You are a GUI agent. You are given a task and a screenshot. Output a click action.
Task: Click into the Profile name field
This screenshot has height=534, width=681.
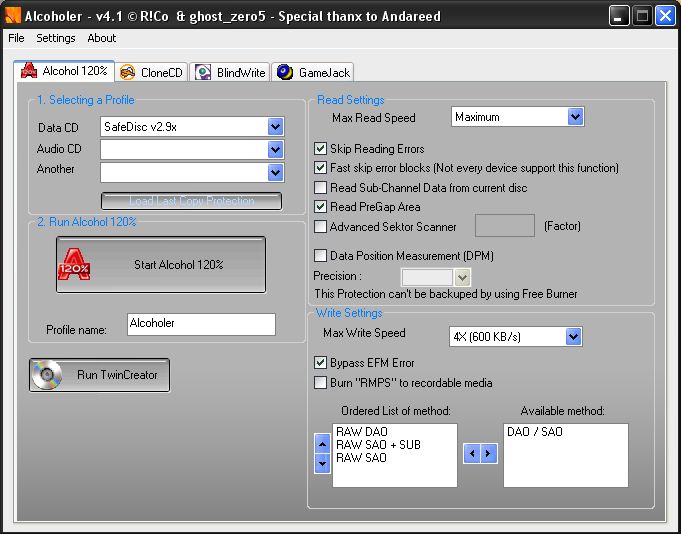pos(201,324)
